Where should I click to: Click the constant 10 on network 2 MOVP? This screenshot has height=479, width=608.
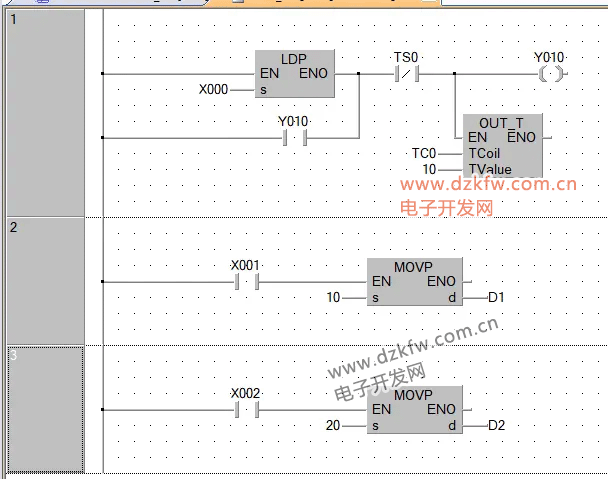click(x=334, y=298)
